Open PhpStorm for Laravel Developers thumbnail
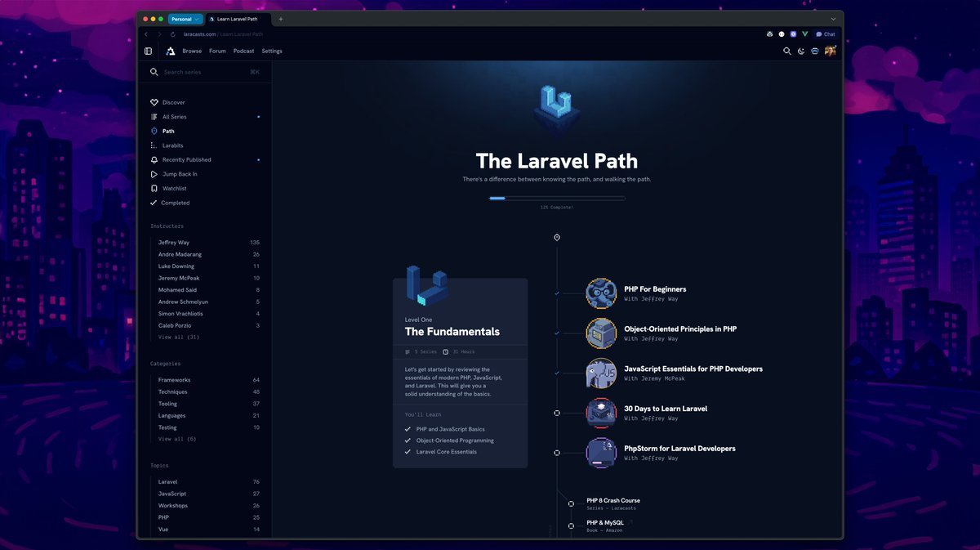Screen dimensions: 980x550 point(601,453)
